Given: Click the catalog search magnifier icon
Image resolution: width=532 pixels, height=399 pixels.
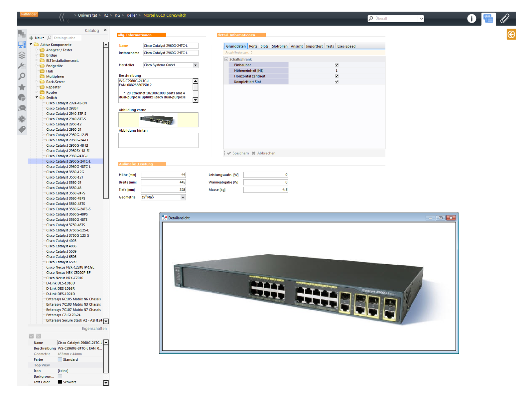Looking at the screenshot, I should 49,38.
